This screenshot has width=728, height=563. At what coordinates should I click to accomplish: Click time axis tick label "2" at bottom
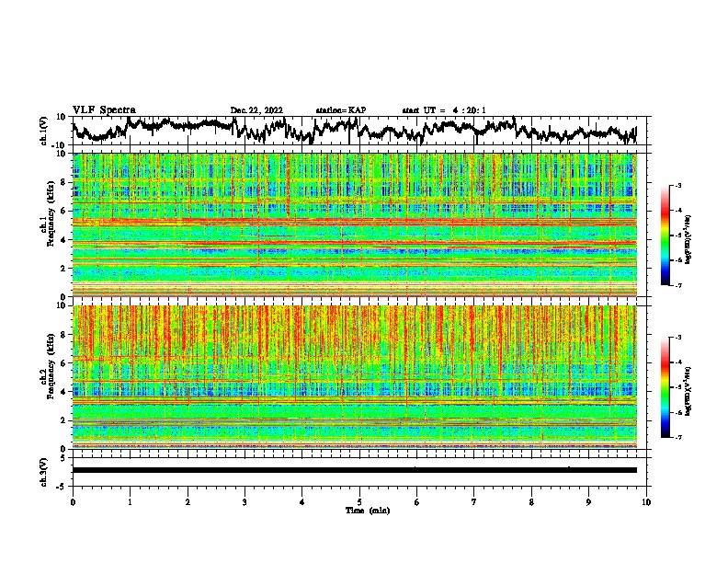pyautogui.click(x=188, y=502)
